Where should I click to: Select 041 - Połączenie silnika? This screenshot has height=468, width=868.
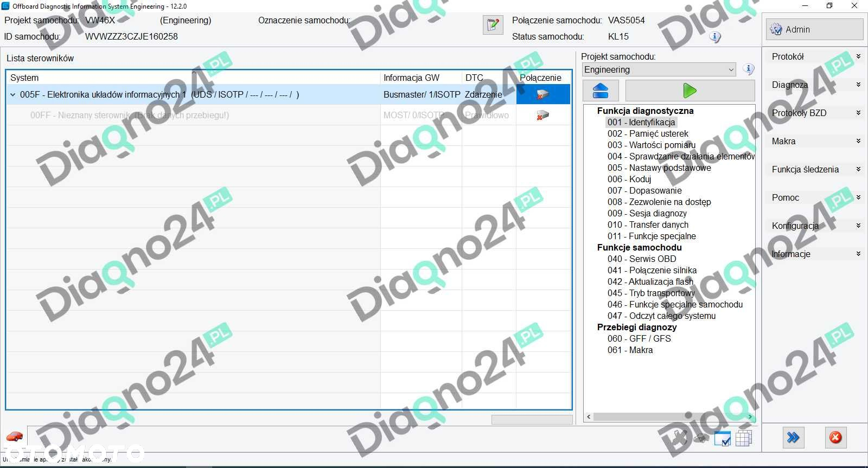click(x=652, y=270)
